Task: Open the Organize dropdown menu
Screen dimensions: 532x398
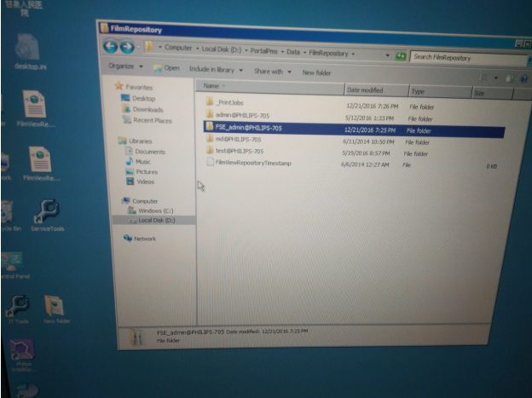Action: [125, 66]
